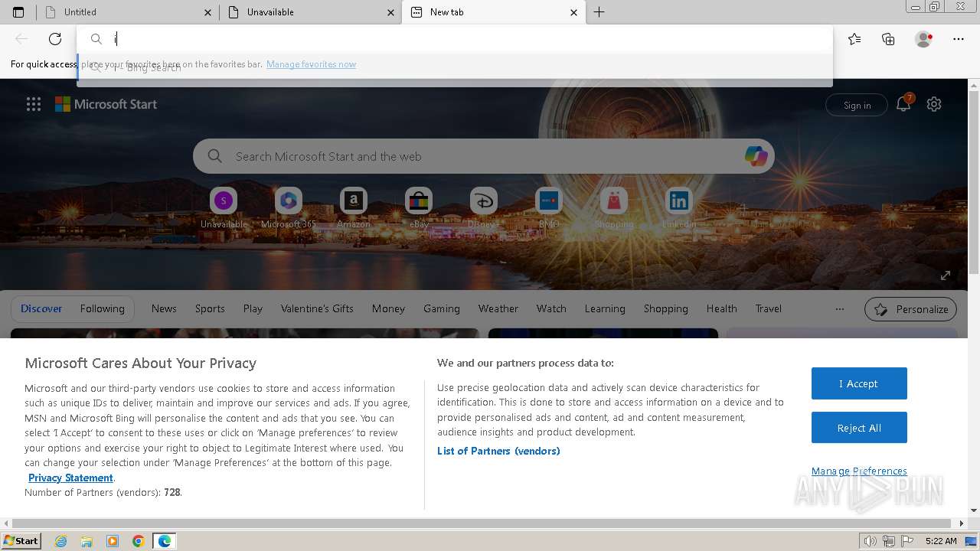The image size is (980, 551).
Task: Open the Collections icon
Action: click(x=888, y=39)
